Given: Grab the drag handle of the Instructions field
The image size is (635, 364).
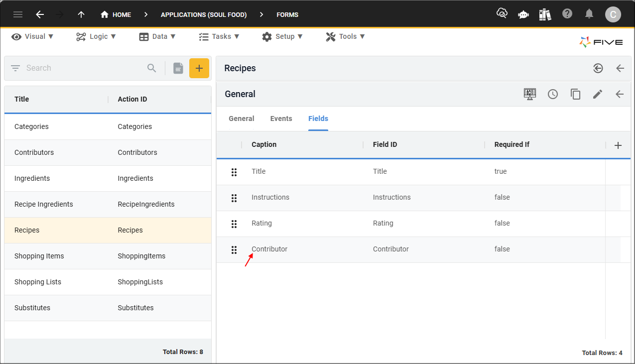Looking at the screenshot, I should tap(234, 198).
